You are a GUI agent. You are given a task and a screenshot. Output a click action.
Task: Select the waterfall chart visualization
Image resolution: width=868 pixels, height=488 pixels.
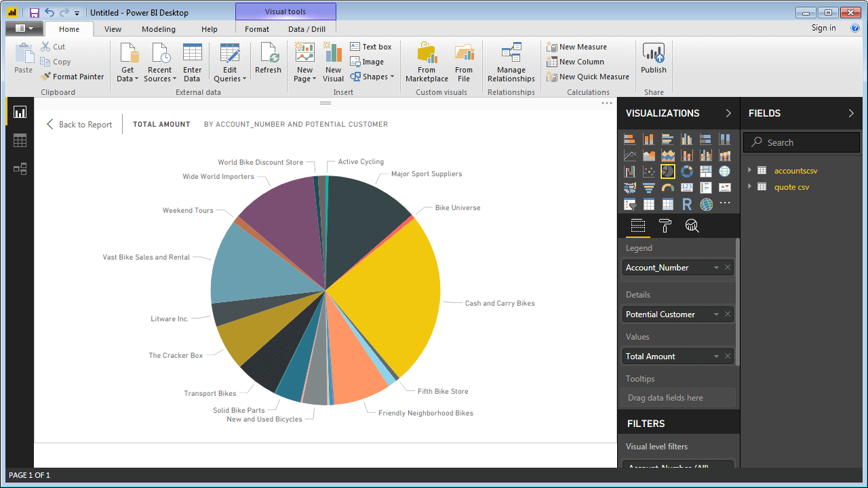pyautogui.click(x=630, y=171)
